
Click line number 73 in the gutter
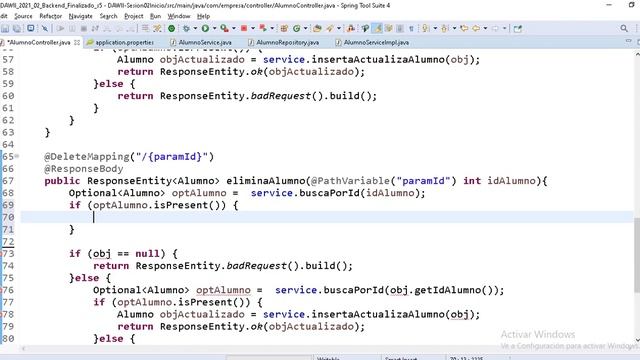point(8,253)
